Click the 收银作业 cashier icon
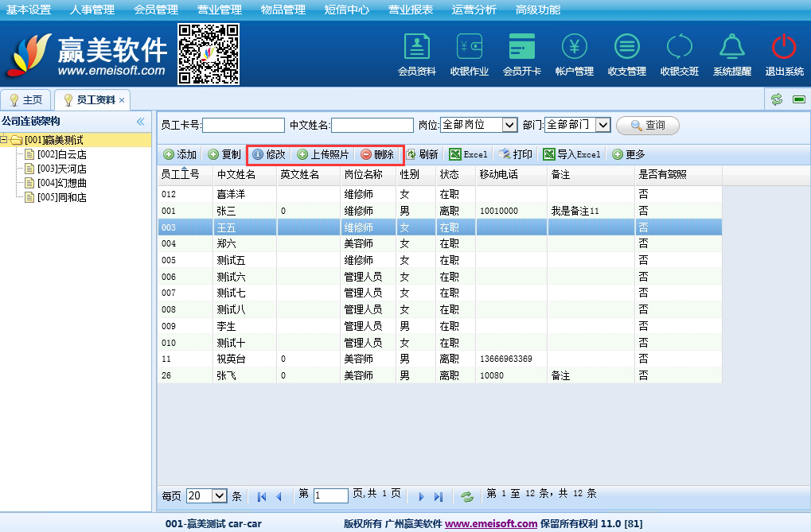The height and width of the screenshot is (532, 811). pos(469,48)
